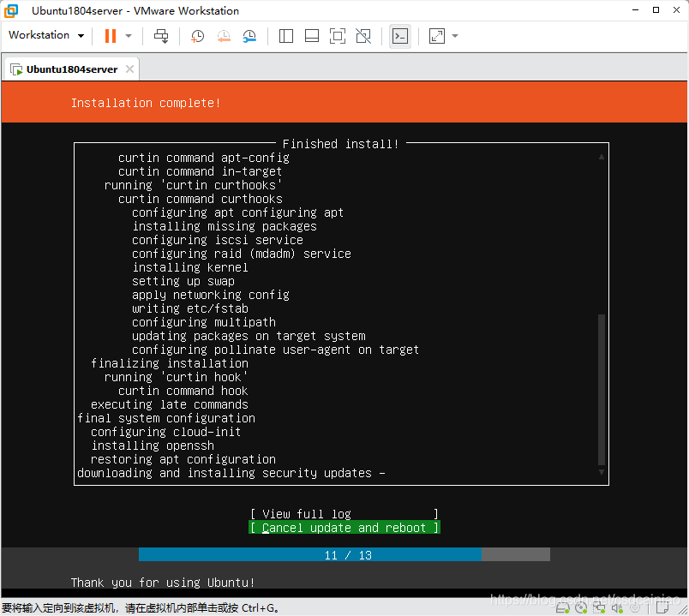Click the network adapter status icon
This screenshot has height=616, width=689.
point(599,608)
